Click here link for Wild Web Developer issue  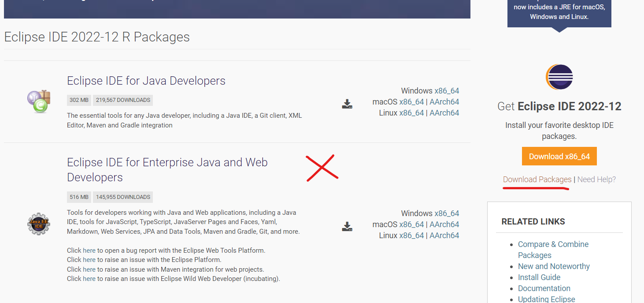[x=89, y=278]
